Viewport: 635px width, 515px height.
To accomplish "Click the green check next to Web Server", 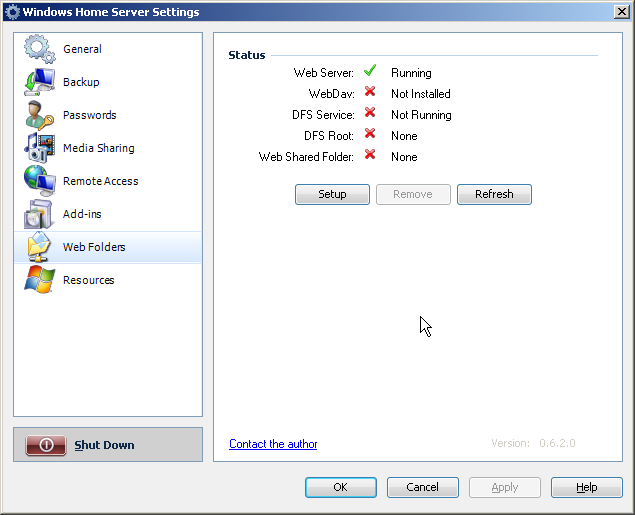I will 370,71.
